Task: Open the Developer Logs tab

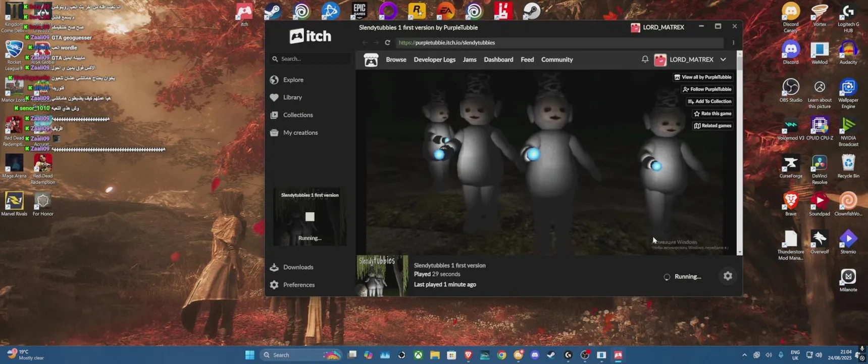Action: coord(434,60)
